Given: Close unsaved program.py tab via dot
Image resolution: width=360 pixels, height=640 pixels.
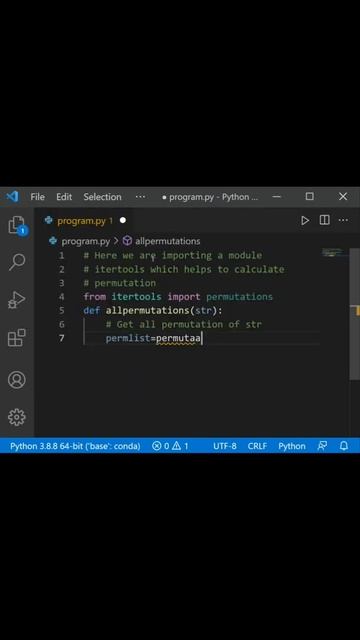Looking at the screenshot, I should click(x=122, y=220).
